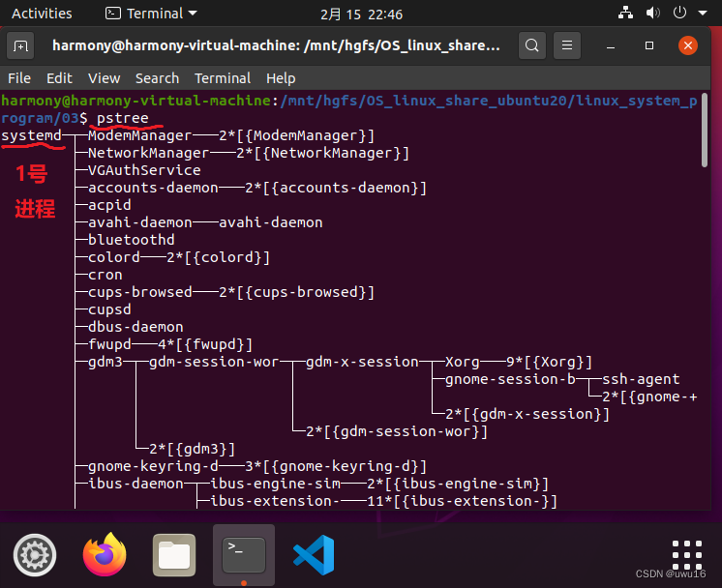Click the Xorg process entry
722x588 pixels.
463,362
